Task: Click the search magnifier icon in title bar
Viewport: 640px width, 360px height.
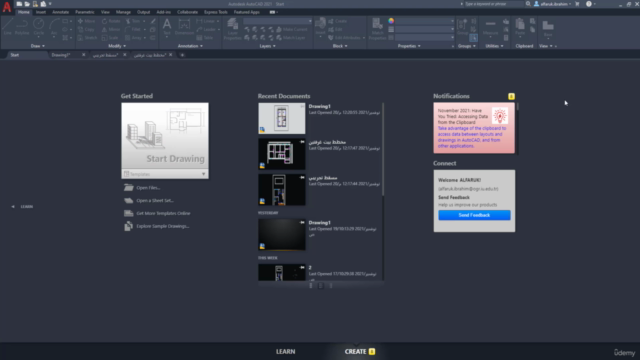Action: 528,4
